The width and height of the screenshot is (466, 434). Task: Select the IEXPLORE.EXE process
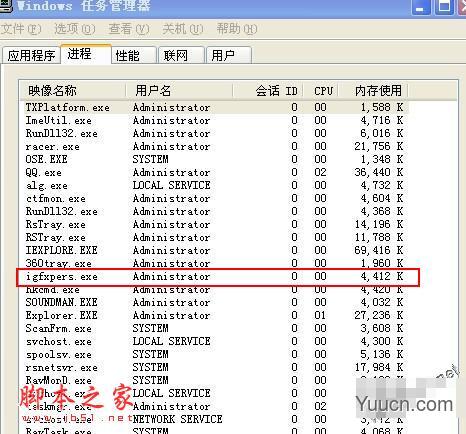[214, 251]
